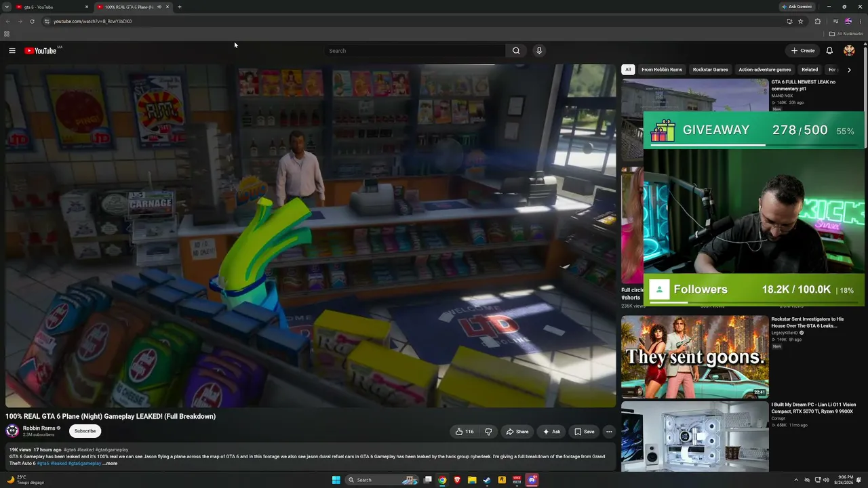The image size is (868, 488).
Task: Select the Rockstar Games chip
Action: pos(710,70)
